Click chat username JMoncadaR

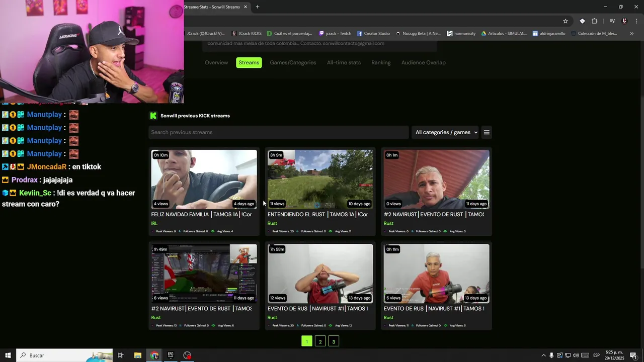tap(47, 167)
